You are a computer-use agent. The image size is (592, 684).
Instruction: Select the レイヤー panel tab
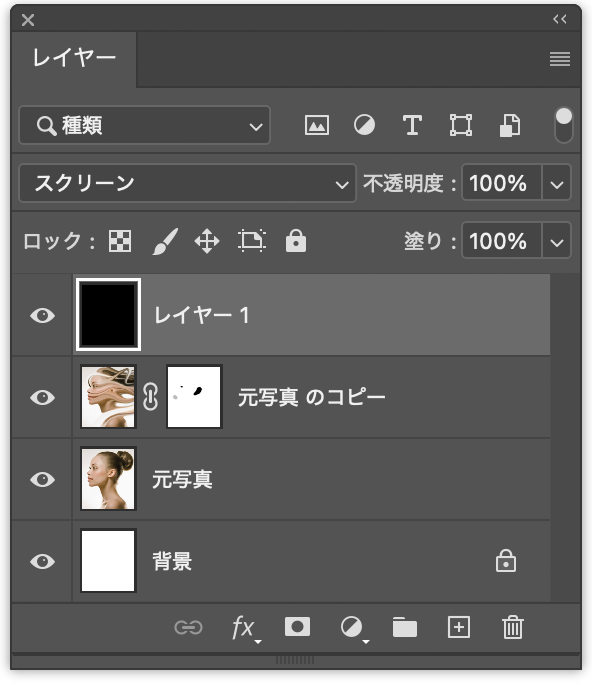click(74, 58)
